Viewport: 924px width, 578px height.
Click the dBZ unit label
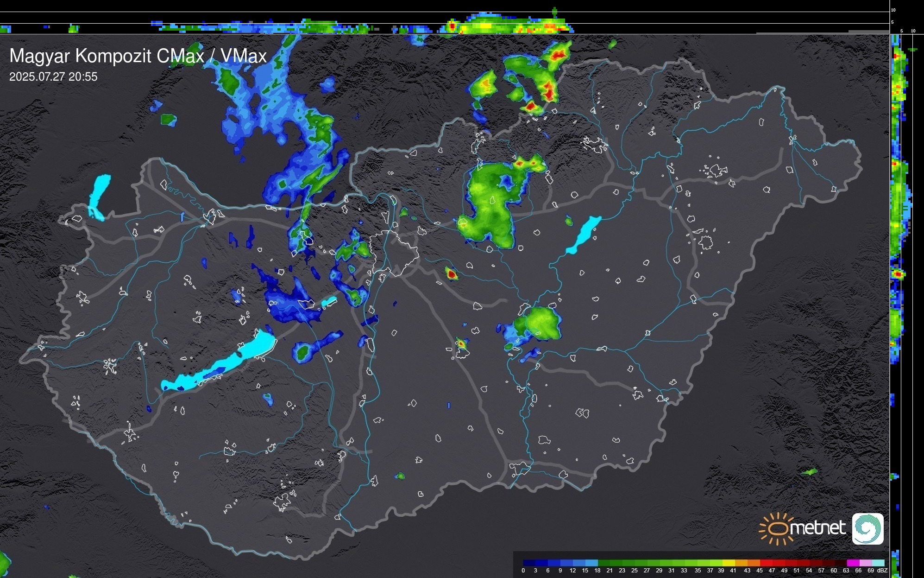pos(882,571)
